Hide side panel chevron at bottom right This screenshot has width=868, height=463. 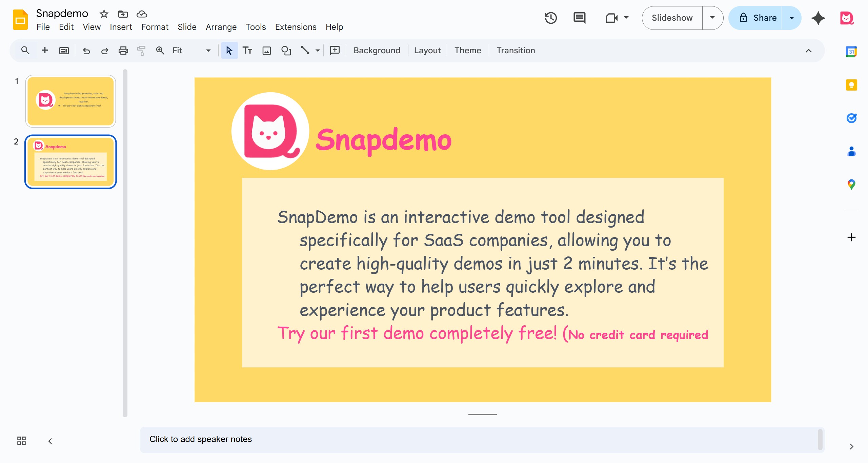tap(851, 446)
